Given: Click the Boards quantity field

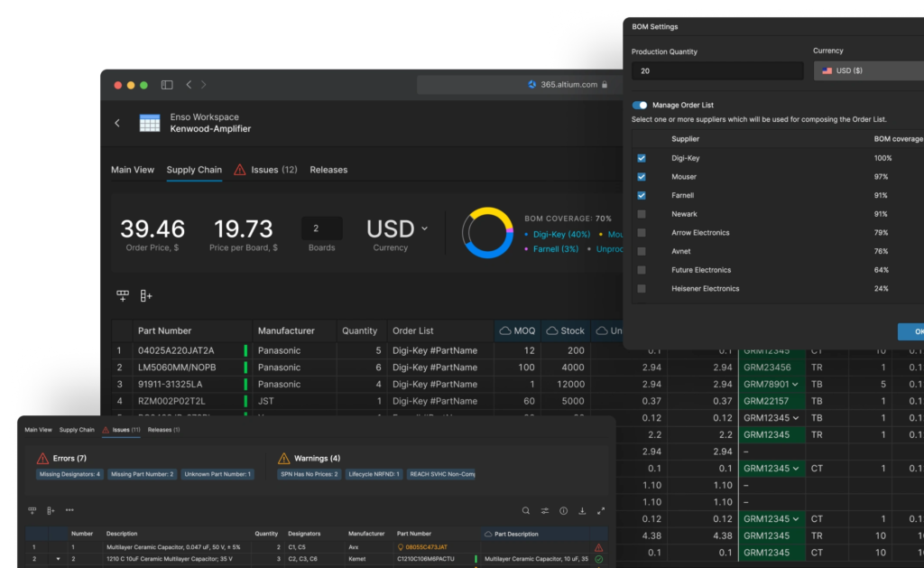Looking at the screenshot, I should click(x=322, y=228).
